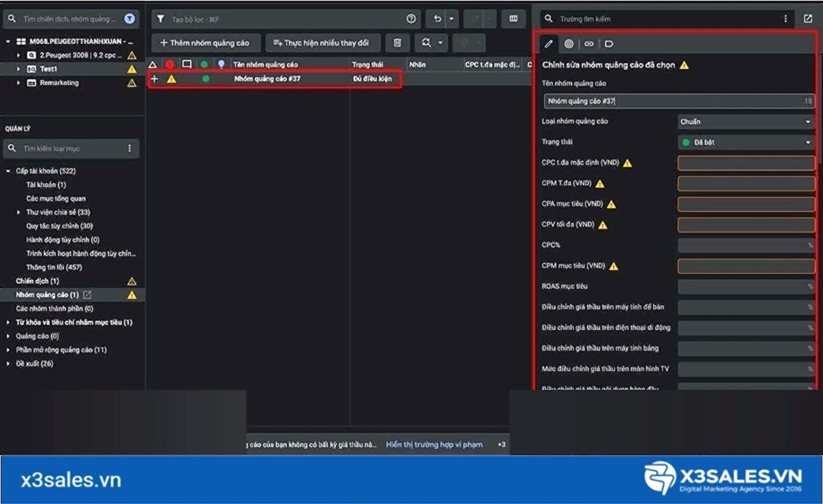
Task: Expand Quảng cáo (0) section
Action: coord(8,336)
